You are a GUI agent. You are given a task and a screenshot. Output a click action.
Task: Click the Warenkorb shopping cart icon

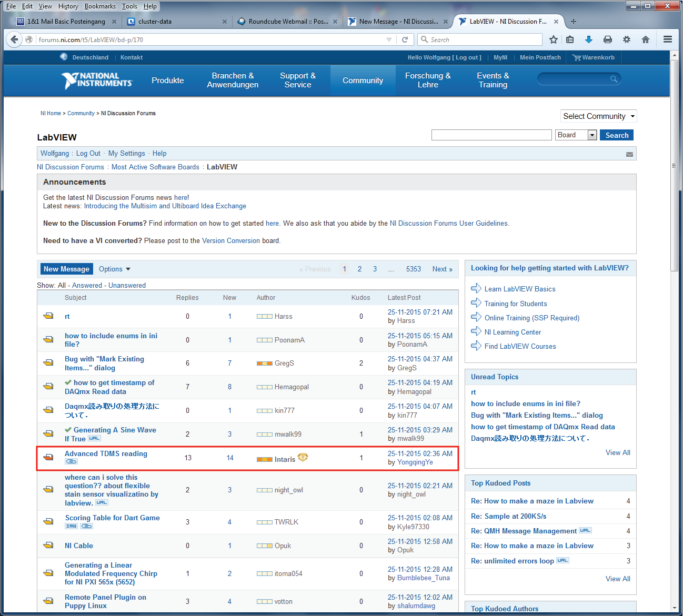click(577, 57)
